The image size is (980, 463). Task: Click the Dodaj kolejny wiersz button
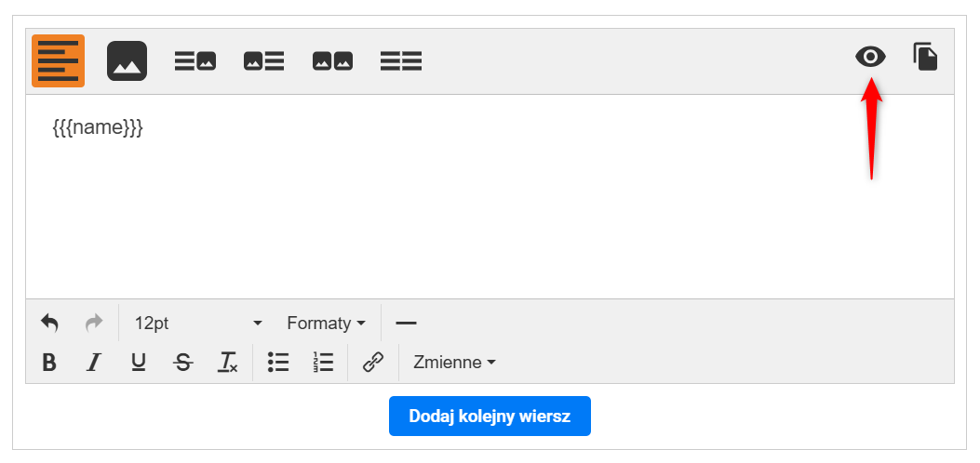pyautogui.click(x=490, y=416)
